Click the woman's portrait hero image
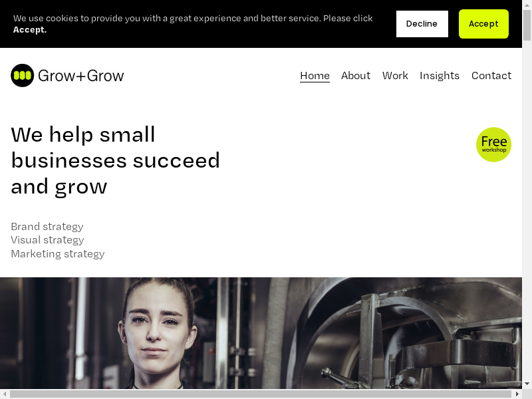The height and width of the screenshot is (399, 532). pyautogui.click(x=261, y=333)
